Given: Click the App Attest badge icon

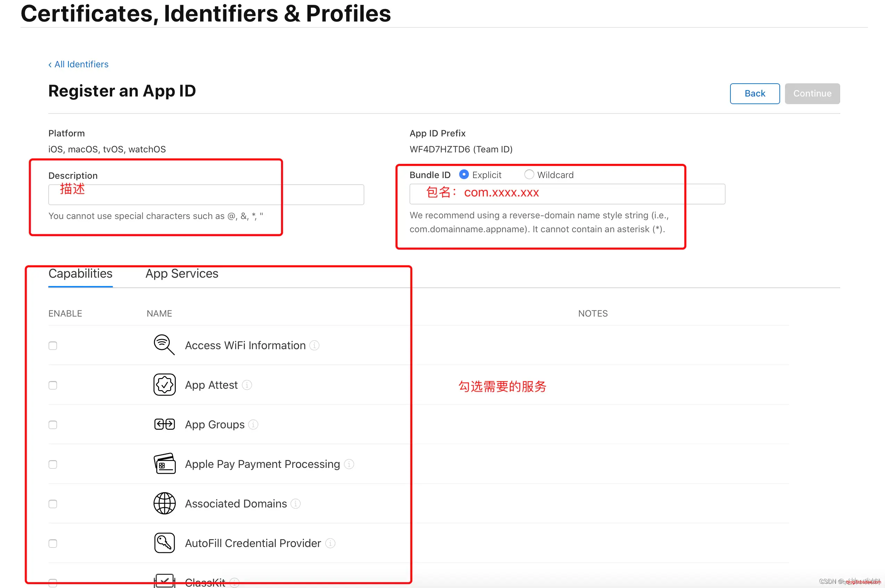Looking at the screenshot, I should 164,385.
